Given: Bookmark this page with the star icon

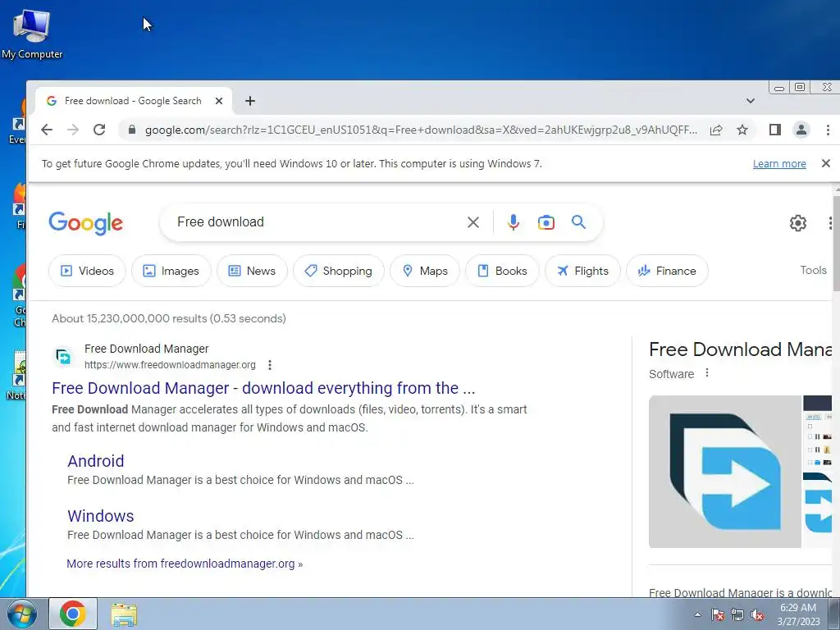Looking at the screenshot, I should tap(742, 130).
